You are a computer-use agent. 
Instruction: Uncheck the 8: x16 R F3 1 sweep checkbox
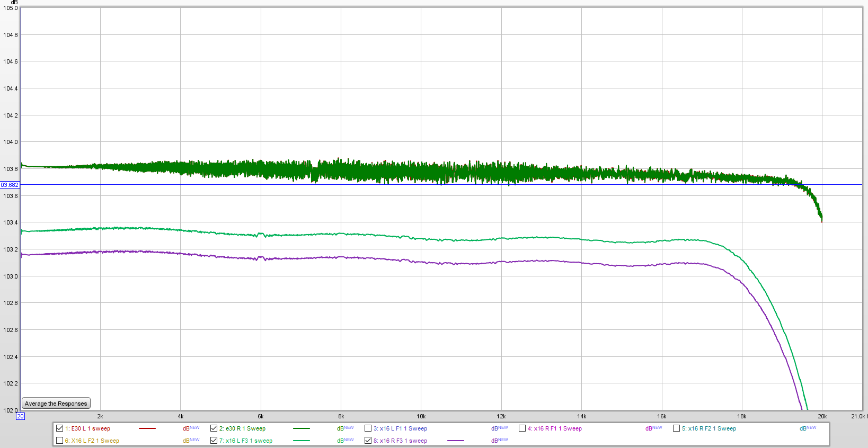[x=368, y=441]
